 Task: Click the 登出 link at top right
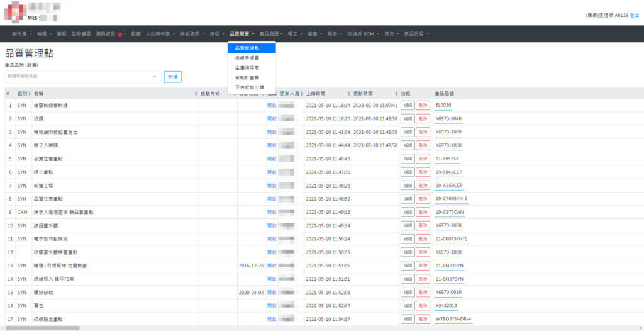634,14
